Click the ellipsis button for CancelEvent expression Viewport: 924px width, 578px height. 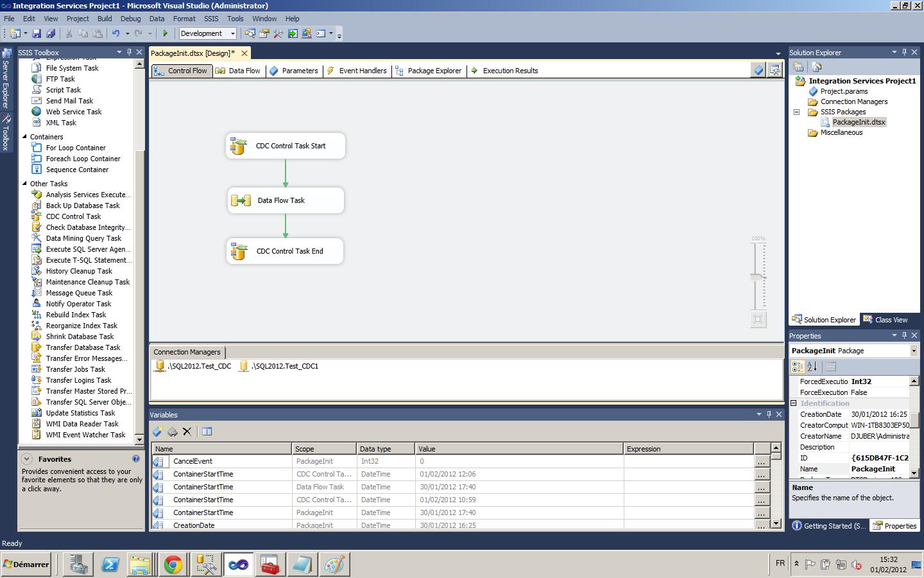click(761, 461)
